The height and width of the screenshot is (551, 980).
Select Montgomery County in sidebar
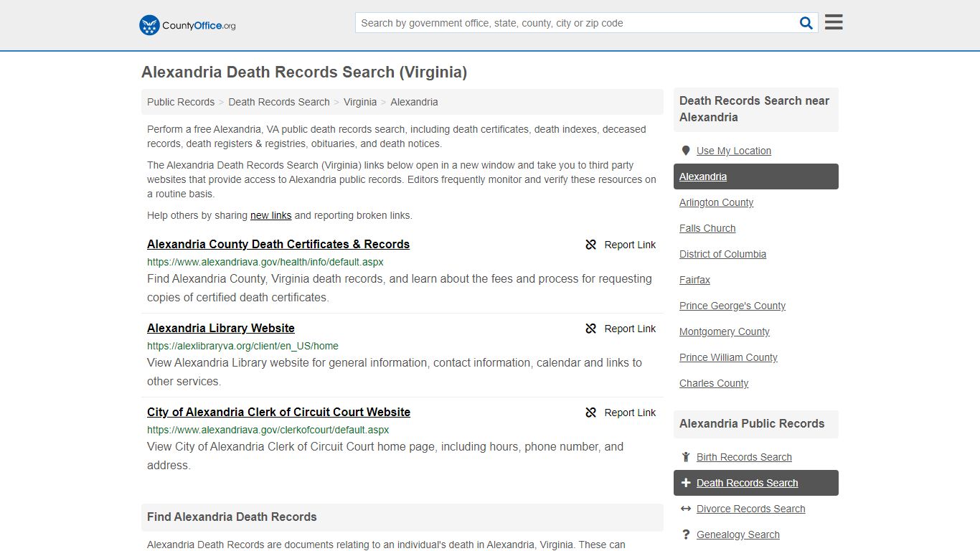point(725,331)
